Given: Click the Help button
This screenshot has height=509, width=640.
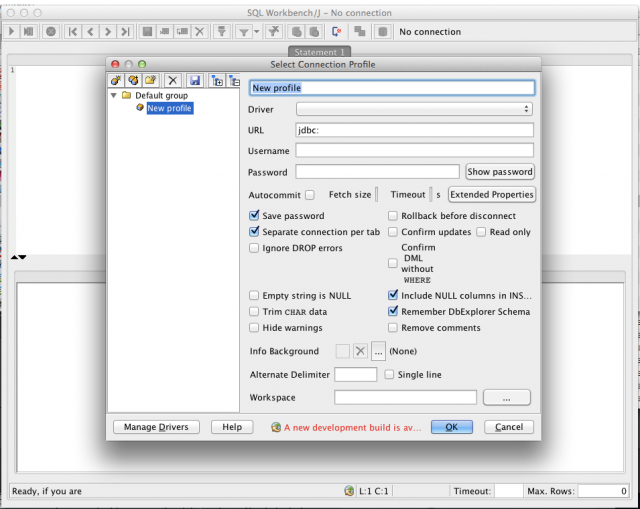Looking at the screenshot, I should click(232, 427).
